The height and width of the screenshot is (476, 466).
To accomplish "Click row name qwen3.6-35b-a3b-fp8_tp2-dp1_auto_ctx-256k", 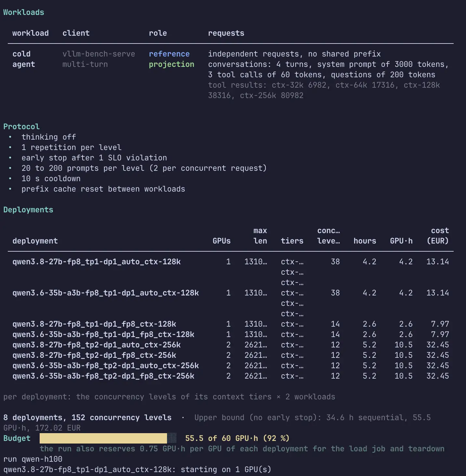I will tap(106, 366).
